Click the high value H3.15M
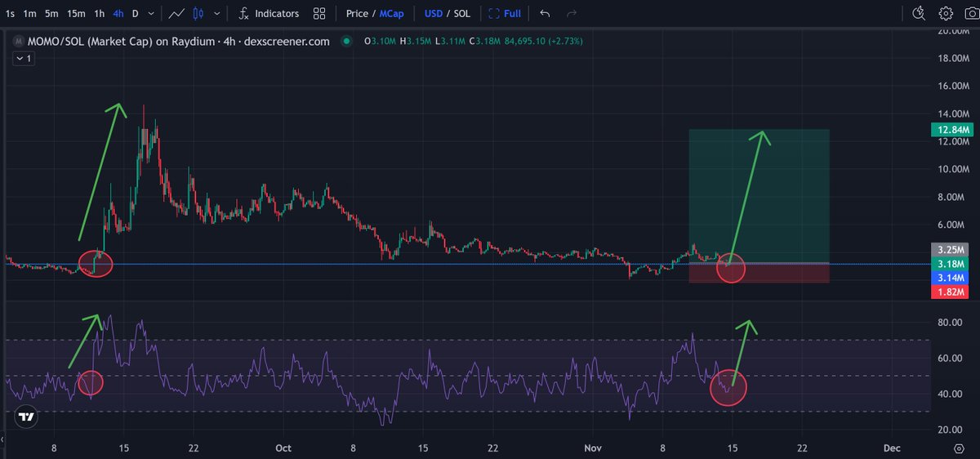 click(416, 41)
